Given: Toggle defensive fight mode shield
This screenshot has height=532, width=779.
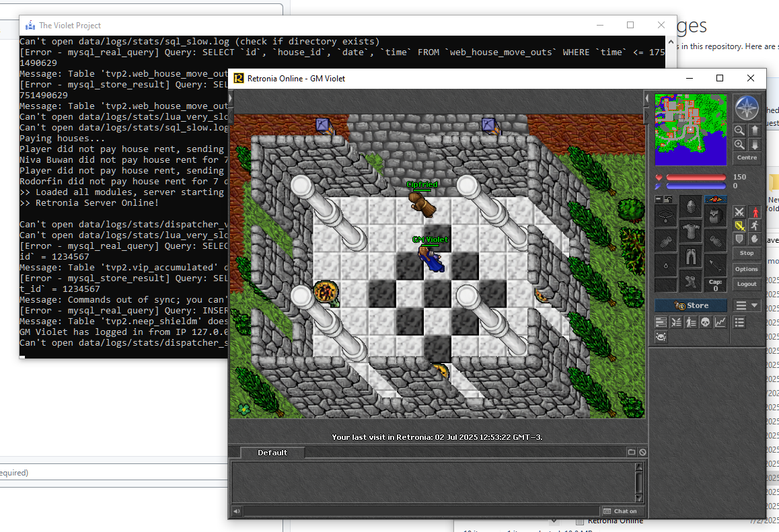Looking at the screenshot, I should [x=739, y=239].
